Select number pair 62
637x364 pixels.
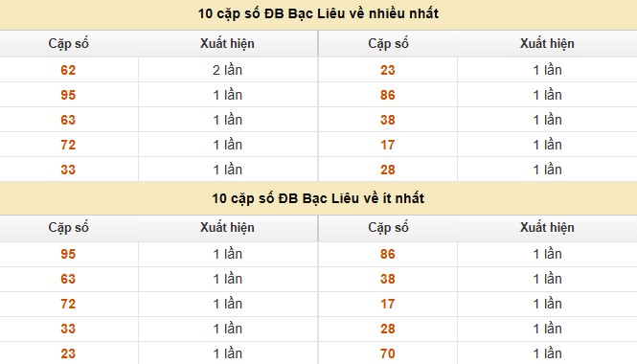68,70
